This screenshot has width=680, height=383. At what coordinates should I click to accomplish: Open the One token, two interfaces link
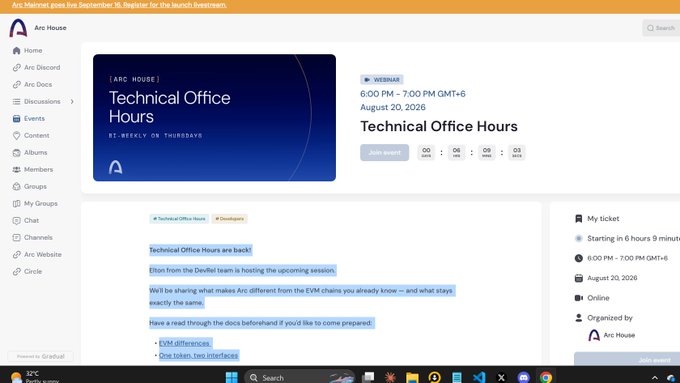[x=198, y=355]
